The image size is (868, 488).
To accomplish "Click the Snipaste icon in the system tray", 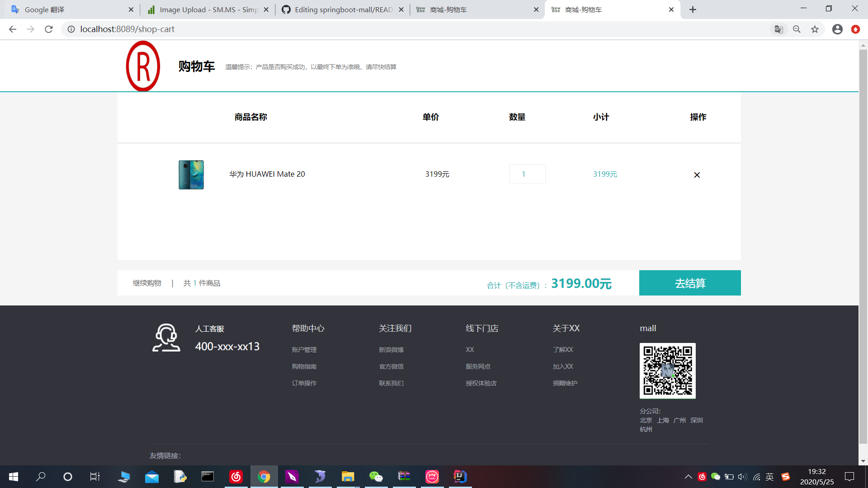I will pyautogui.click(x=786, y=477).
